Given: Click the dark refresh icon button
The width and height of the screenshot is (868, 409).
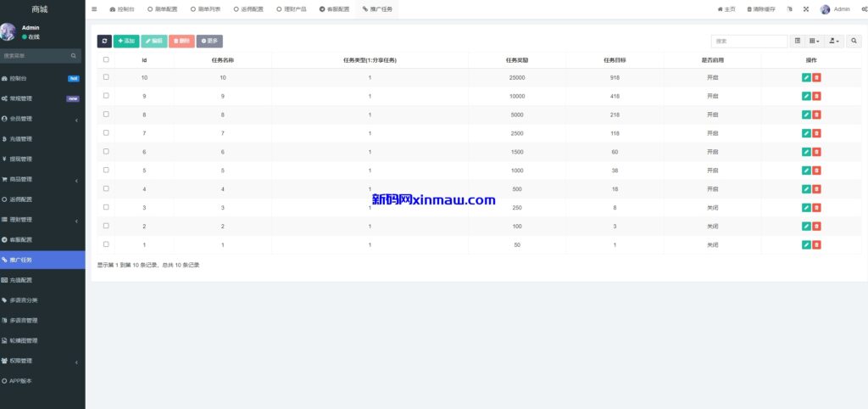Looking at the screenshot, I should [104, 41].
